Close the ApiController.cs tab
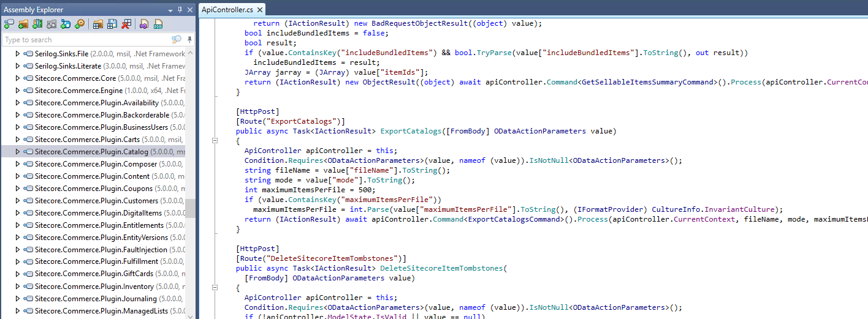 259,10
